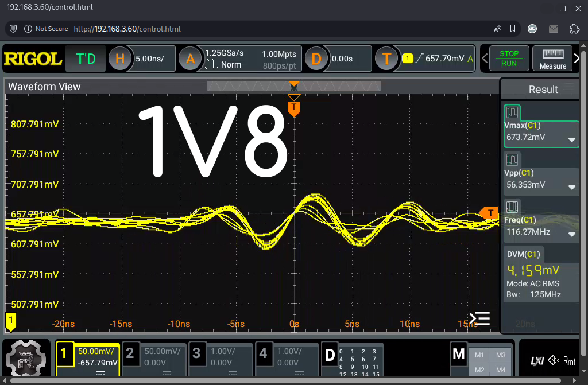The image size is (588, 385).
Task: Show previous toolbar items with left arrow
Action: [485, 59]
